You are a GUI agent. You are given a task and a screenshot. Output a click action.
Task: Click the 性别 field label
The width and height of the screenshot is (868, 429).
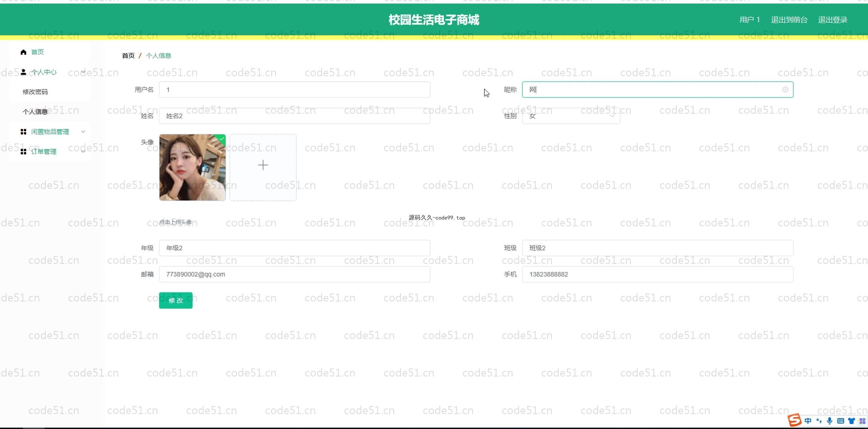[x=510, y=116]
